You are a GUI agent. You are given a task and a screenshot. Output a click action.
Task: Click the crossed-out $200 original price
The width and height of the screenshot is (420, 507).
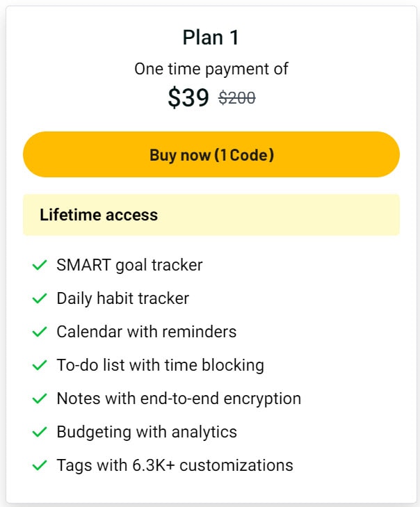click(237, 97)
